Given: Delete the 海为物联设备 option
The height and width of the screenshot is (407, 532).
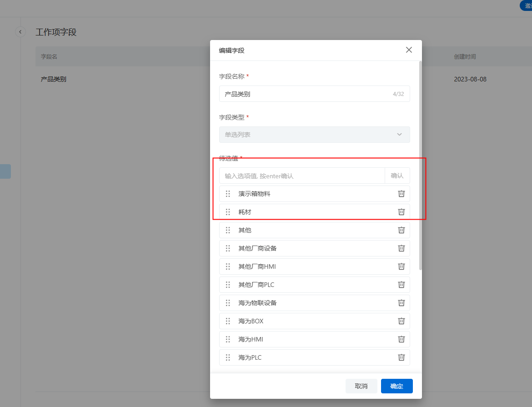Looking at the screenshot, I should 401,303.
